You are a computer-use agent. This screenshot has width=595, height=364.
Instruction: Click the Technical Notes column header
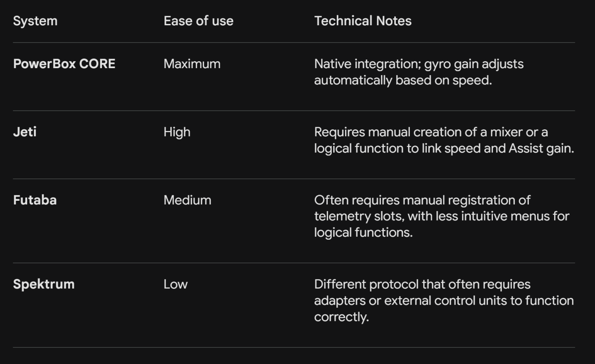[363, 21]
